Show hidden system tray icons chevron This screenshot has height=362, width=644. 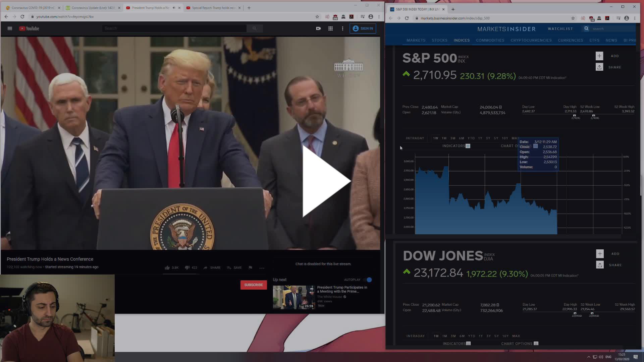pos(589,357)
